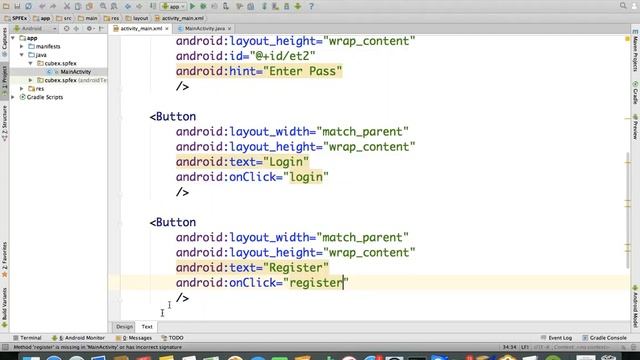
Task: Open the Build Variants side tab
Action: 4,307
